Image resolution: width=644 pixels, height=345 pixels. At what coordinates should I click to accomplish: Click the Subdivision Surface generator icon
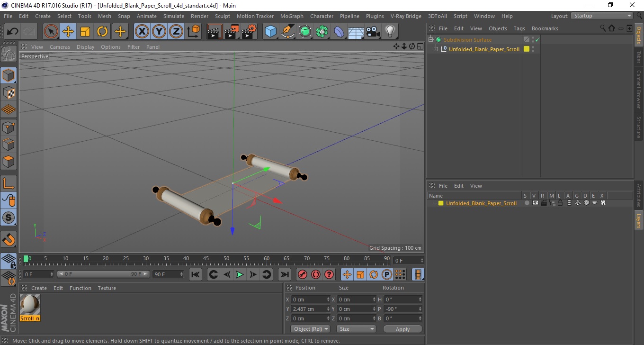(305, 32)
